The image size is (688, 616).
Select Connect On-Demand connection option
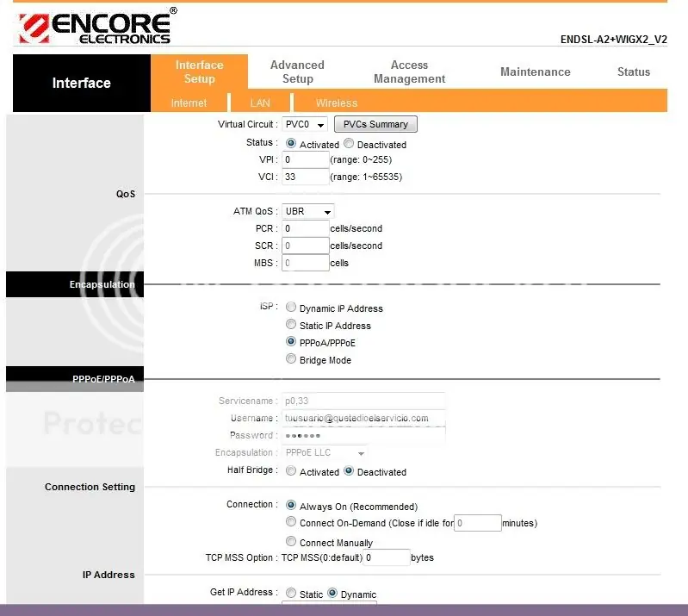click(x=290, y=521)
